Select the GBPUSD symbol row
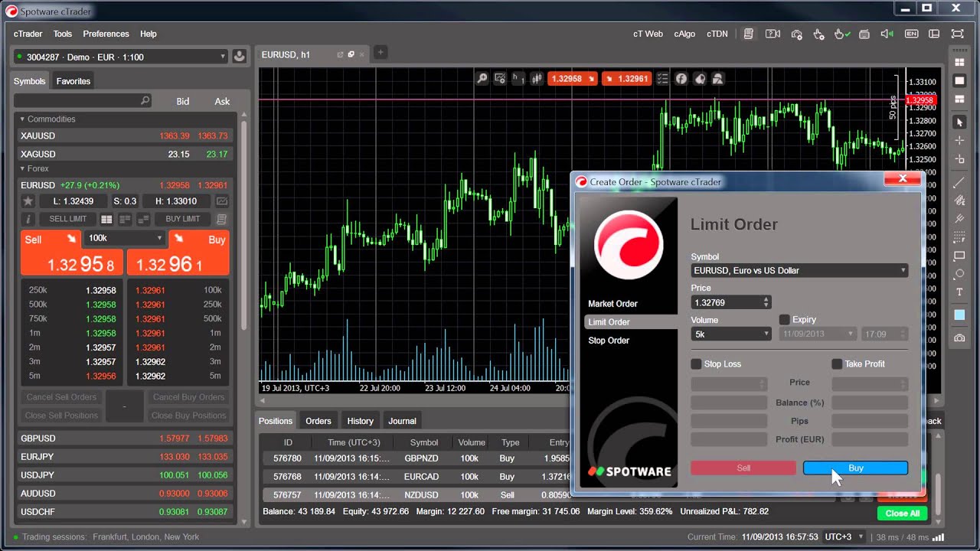This screenshot has height=551, width=980. tap(124, 439)
